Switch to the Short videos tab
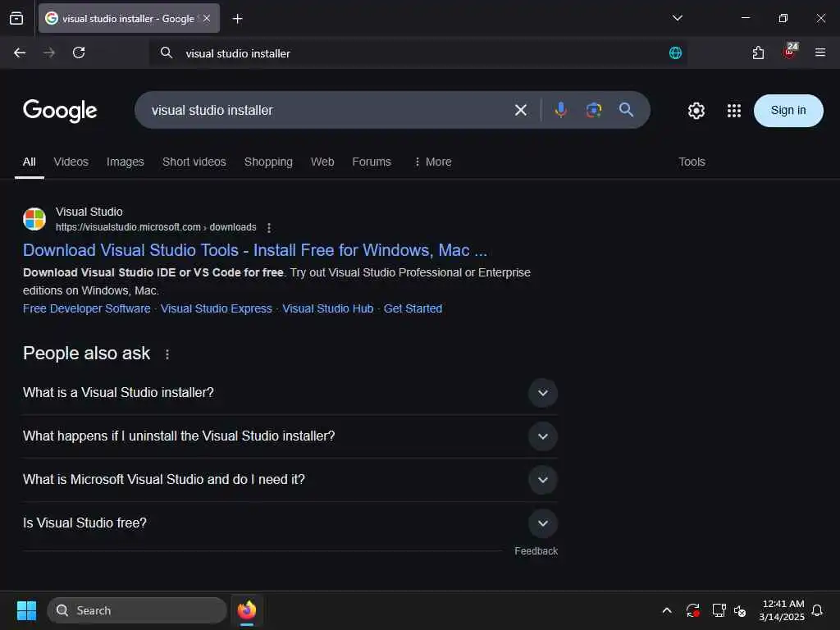The image size is (840, 630). [194, 162]
